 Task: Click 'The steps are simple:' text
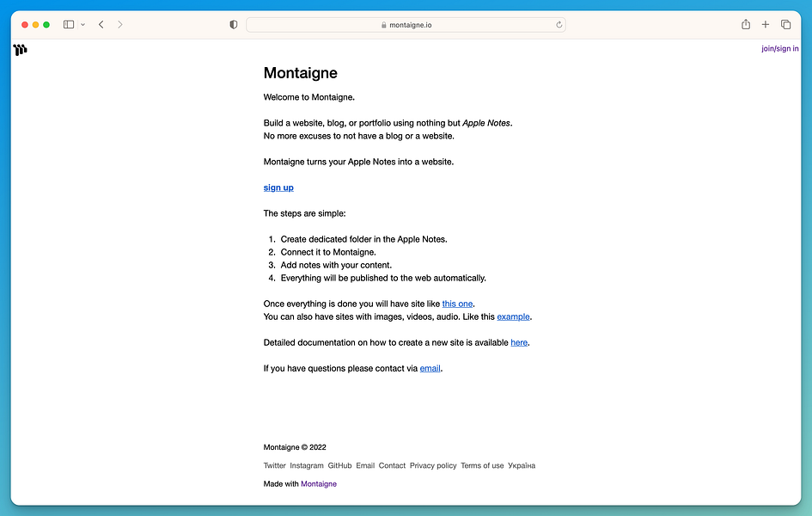(x=304, y=213)
